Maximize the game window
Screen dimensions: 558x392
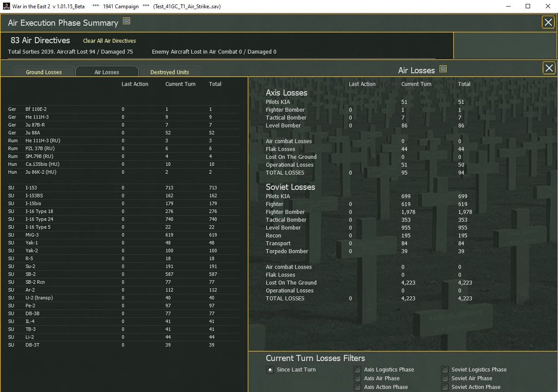(528, 6)
